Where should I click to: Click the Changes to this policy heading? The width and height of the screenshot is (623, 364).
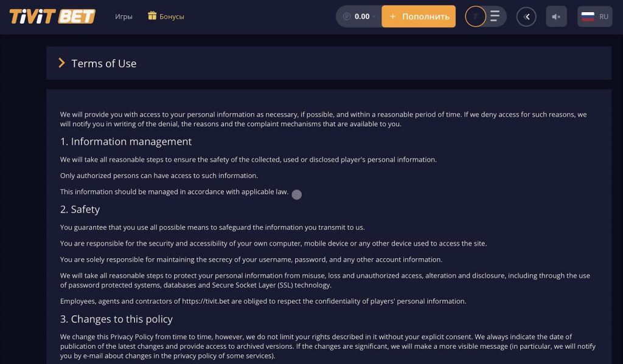[116, 319]
